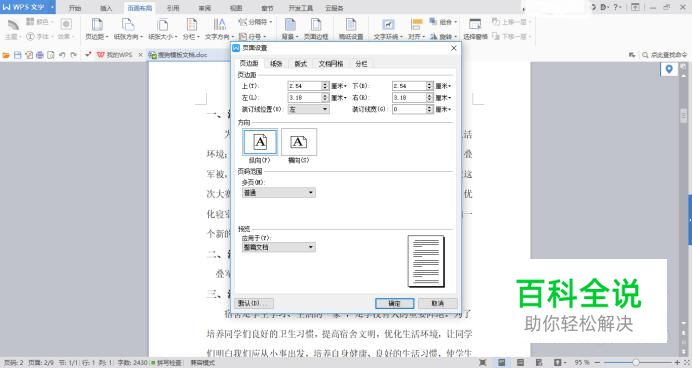Open the 组合 group dropdown

click(x=443, y=22)
